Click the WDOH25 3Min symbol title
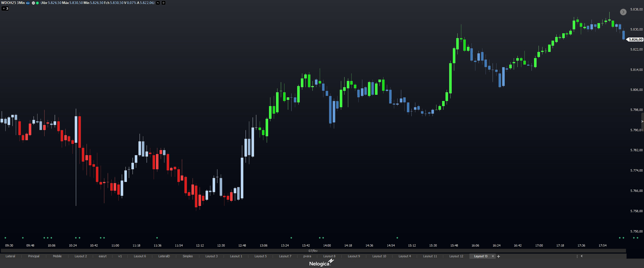The width and height of the screenshot is (644, 268). pyautogui.click(x=13, y=3)
